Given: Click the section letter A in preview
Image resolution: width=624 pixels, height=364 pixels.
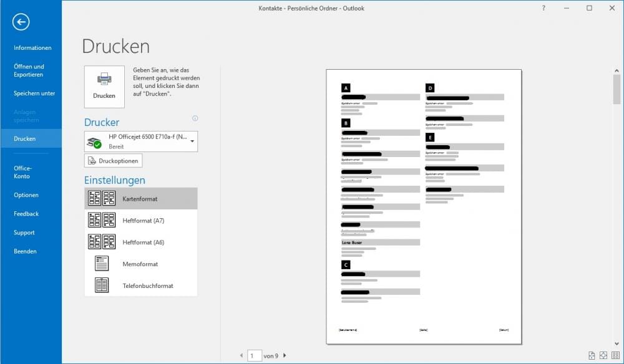Looking at the screenshot, I should (346, 88).
